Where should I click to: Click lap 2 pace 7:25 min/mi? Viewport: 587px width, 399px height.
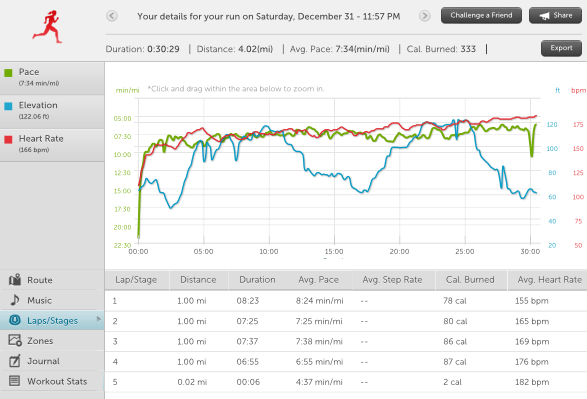coord(319,321)
